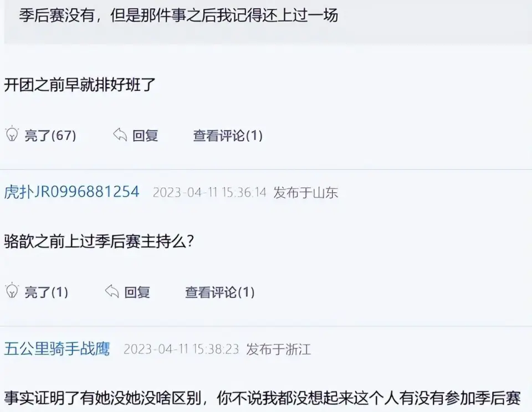This screenshot has height=412, width=532.
Task: Click reply arrow icon under 骆歆 comment
Action: pos(111,291)
